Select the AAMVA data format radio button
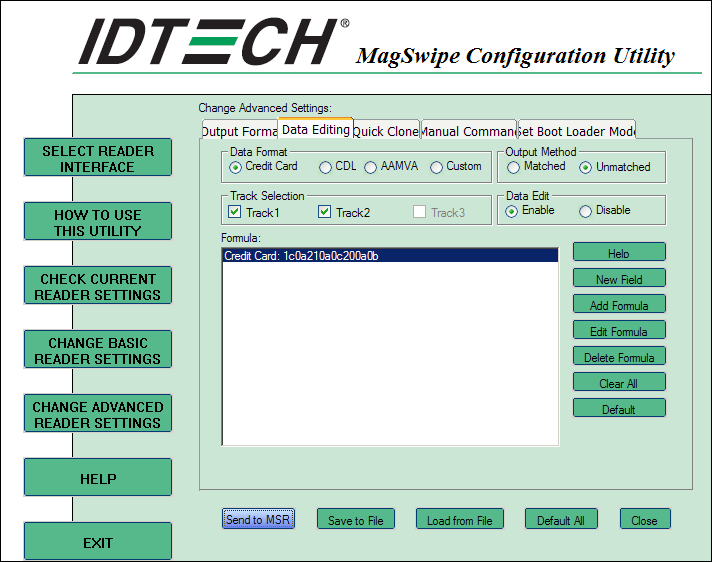This screenshot has width=712, height=562. point(371,168)
